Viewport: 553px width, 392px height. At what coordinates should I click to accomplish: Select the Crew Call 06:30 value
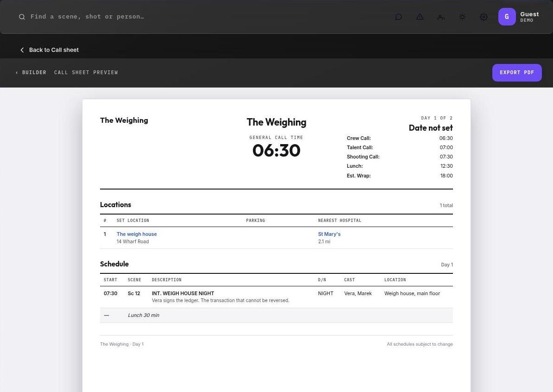(446, 138)
